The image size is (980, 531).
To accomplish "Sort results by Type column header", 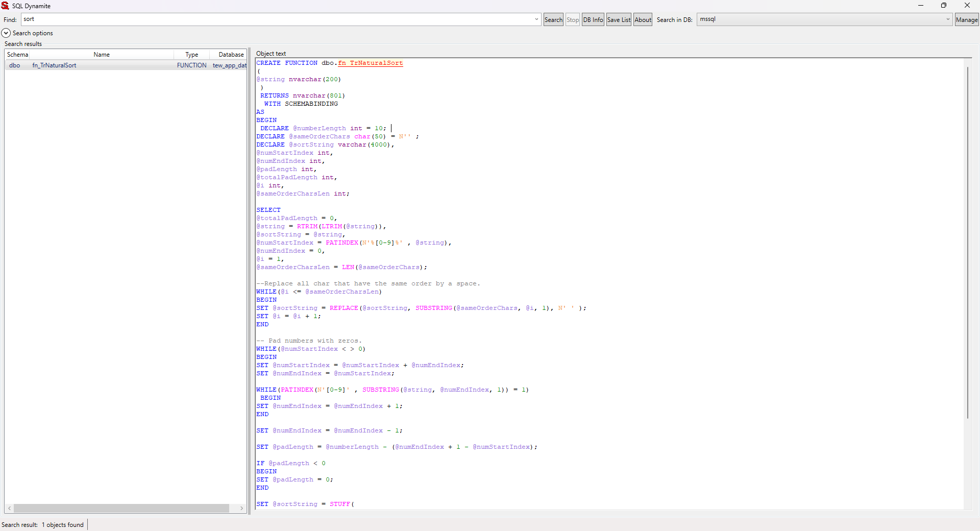I will coord(191,55).
